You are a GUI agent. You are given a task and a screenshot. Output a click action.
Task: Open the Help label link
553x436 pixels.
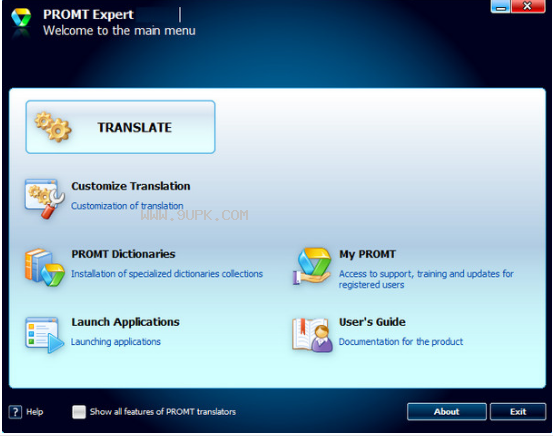(x=35, y=412)
